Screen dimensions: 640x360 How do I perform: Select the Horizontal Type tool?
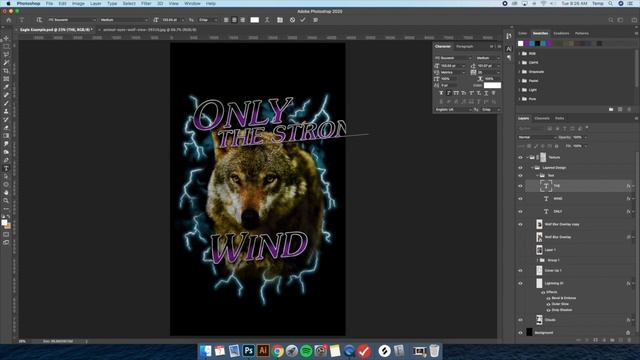[6, 168]
